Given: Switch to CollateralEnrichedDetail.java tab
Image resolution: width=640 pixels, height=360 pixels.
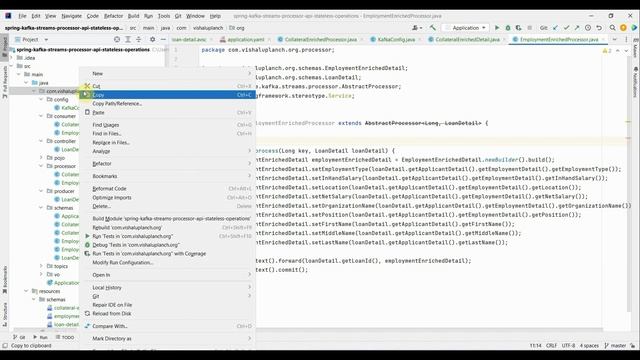Looking at the screenshot, I should [x=467, y=40].
